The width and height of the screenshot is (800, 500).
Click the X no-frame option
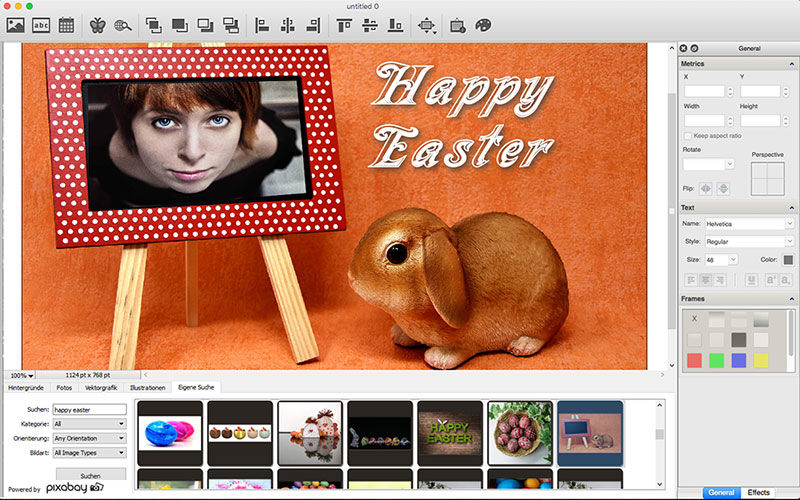694,319
